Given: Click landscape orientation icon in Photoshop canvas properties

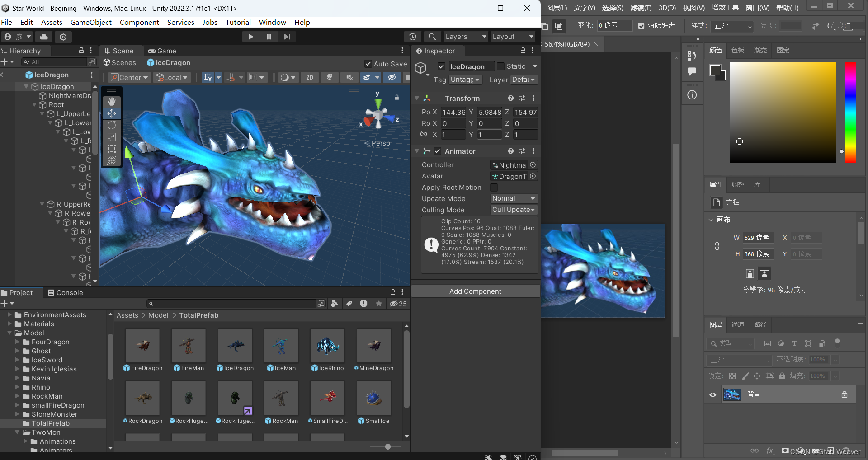Looking at the screenshot, I should pos(764,273).
